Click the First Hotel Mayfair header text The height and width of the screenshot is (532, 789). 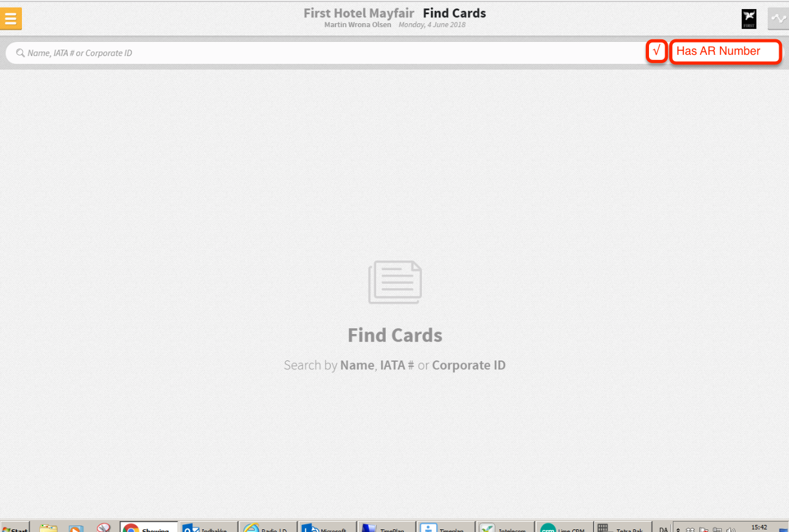[x=359, y=13]
